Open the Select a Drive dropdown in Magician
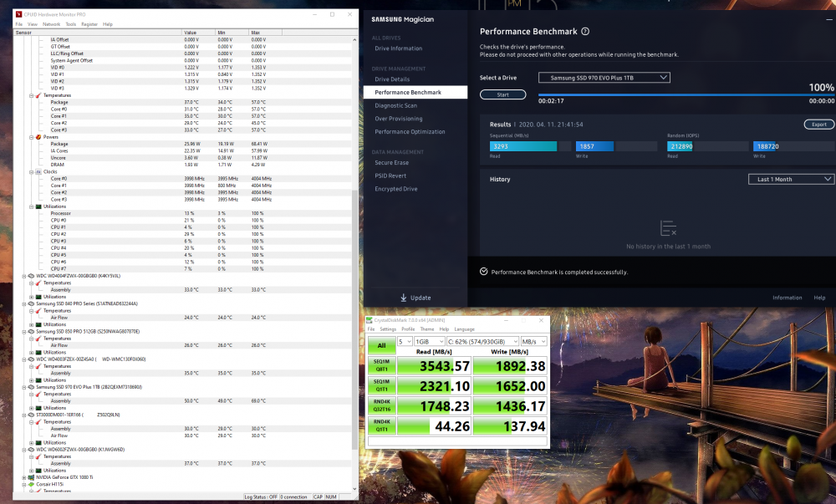836x504 pixels. coord(604,78)
